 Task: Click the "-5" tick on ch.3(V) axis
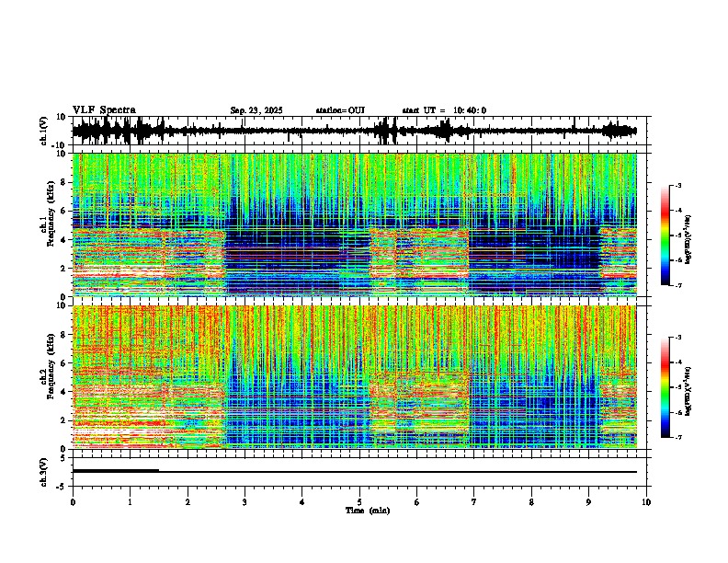coord(62,486)
